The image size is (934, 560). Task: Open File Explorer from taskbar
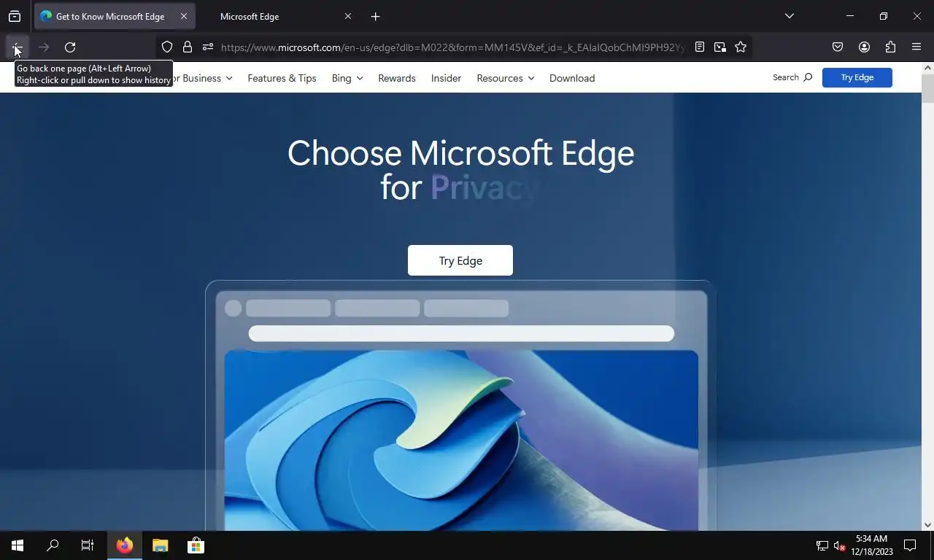(160, 545)
